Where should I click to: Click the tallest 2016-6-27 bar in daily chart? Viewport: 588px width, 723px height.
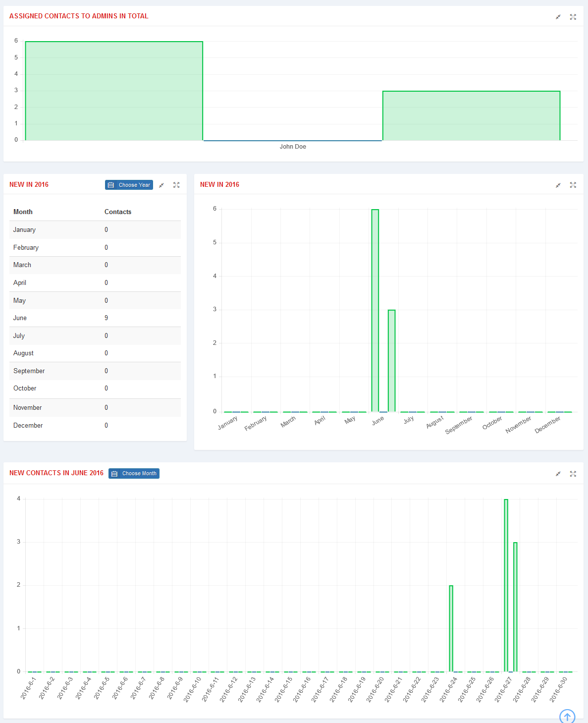[506, 586]
